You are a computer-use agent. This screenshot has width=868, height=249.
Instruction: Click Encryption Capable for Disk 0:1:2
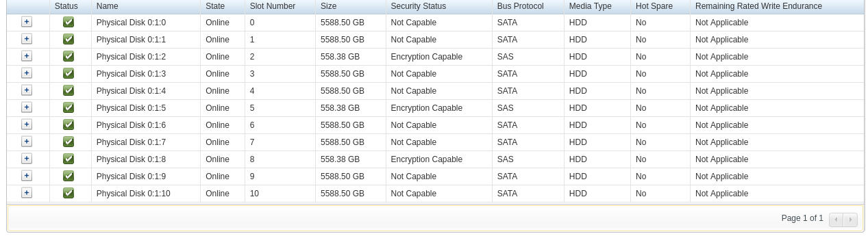coord(426,57)
